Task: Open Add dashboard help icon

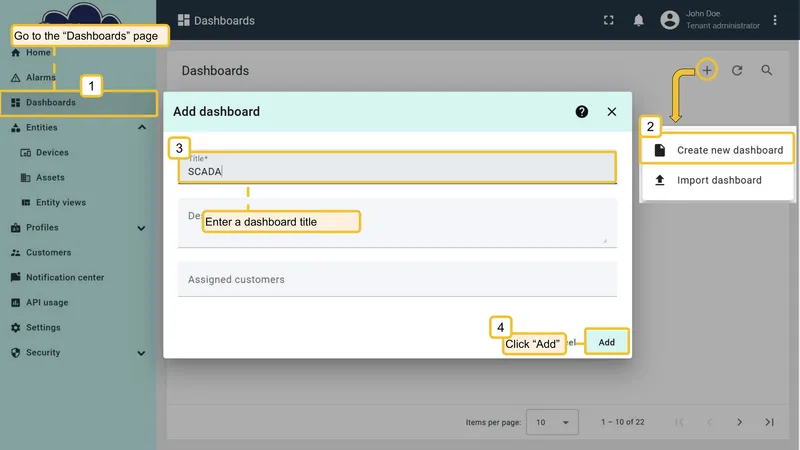Action: click(x=582, y=112)
